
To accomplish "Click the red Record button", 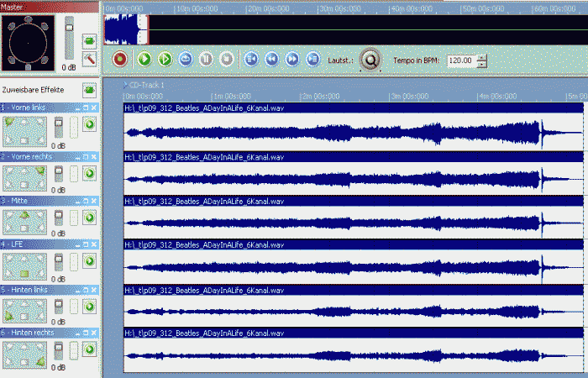I will 119,60.
